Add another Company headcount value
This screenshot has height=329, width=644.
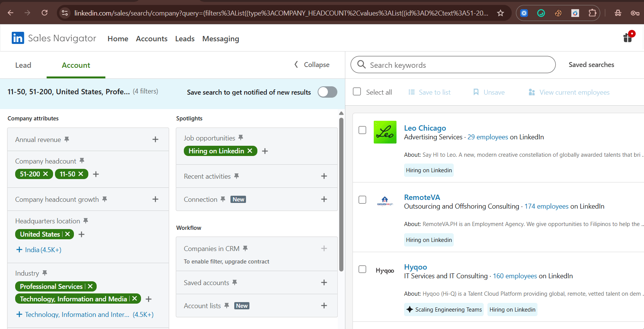[x=96, y=174]
